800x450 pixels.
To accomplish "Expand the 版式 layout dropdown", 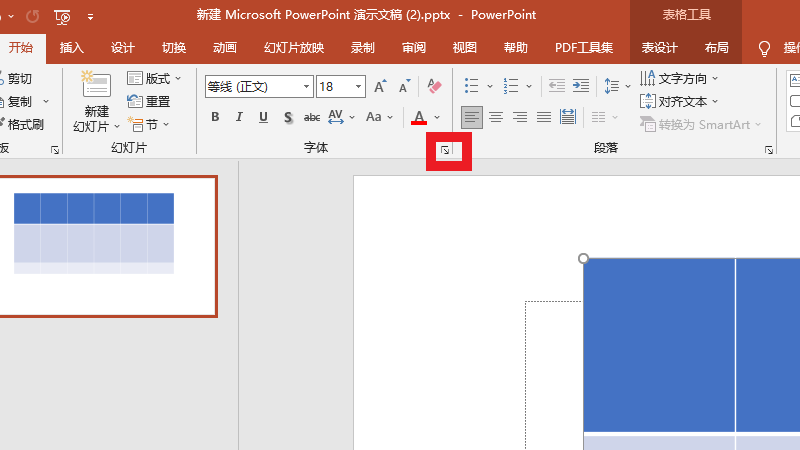I will 156,78.
